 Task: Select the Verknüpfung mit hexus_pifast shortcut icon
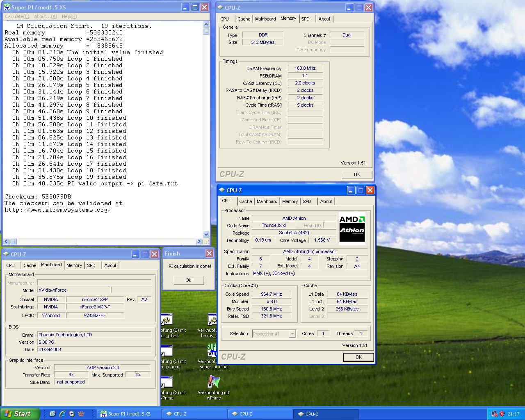[212, 320]
